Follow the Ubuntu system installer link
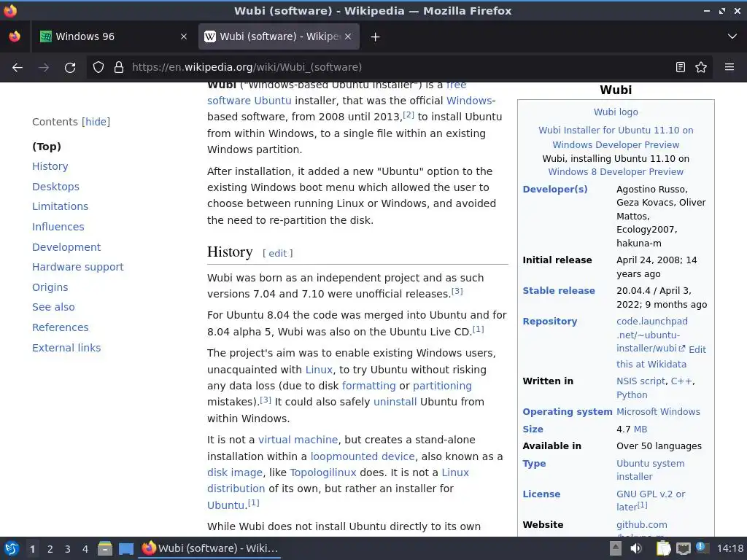This screenshot has height=560, width=747. (x=650, y=470)
